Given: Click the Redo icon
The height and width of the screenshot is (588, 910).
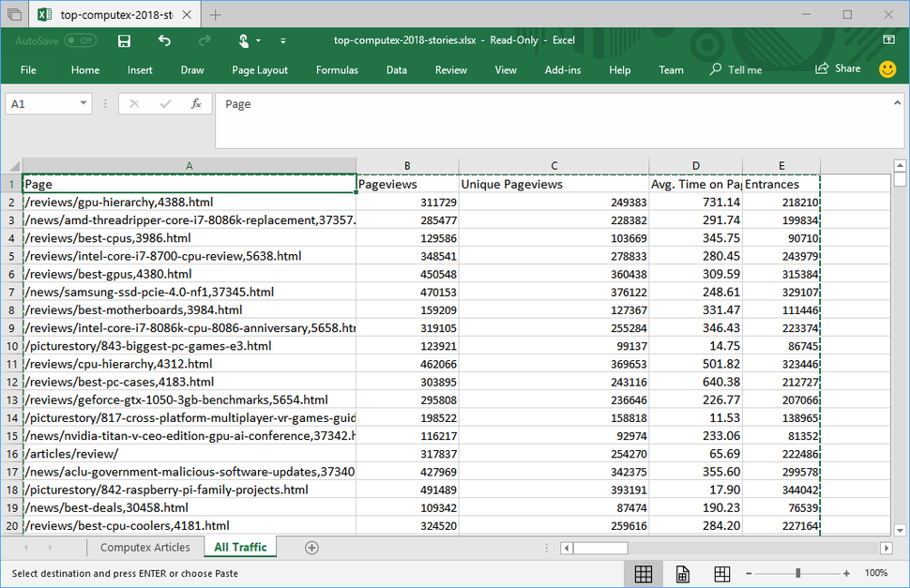Looking at the screenshot, I should [205, 40].
